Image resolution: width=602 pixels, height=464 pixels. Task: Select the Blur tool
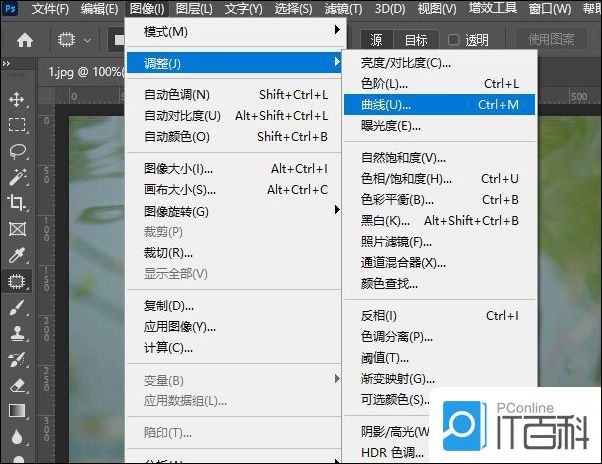[x=18, y=437]
